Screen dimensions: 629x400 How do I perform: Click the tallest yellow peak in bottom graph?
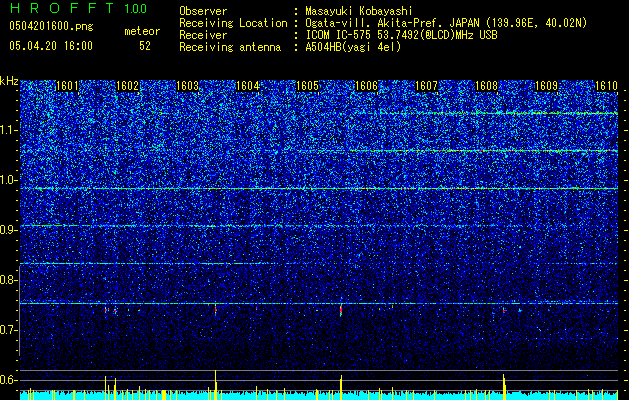coord(215,385)
